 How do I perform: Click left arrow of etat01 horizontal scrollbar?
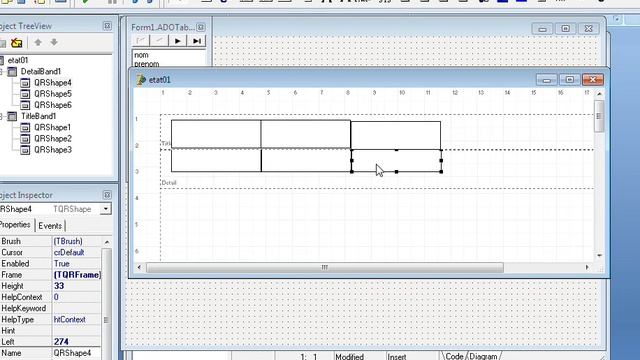(139, 267)
